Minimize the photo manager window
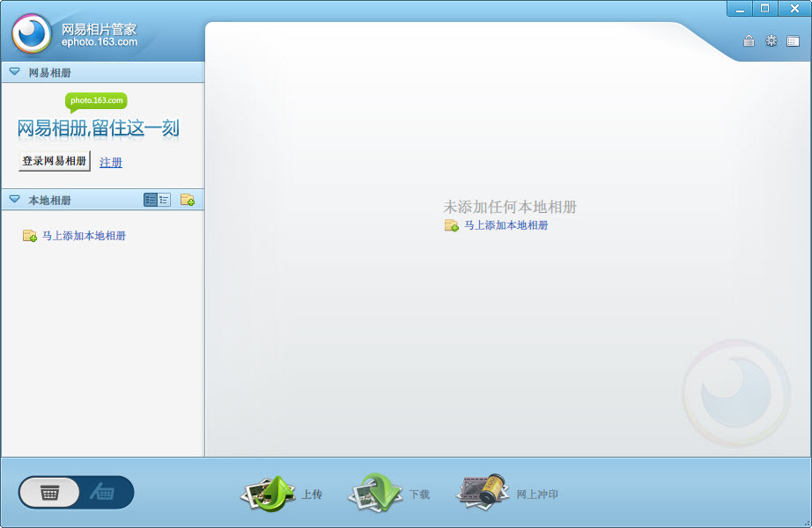 [x=741, y=9]
